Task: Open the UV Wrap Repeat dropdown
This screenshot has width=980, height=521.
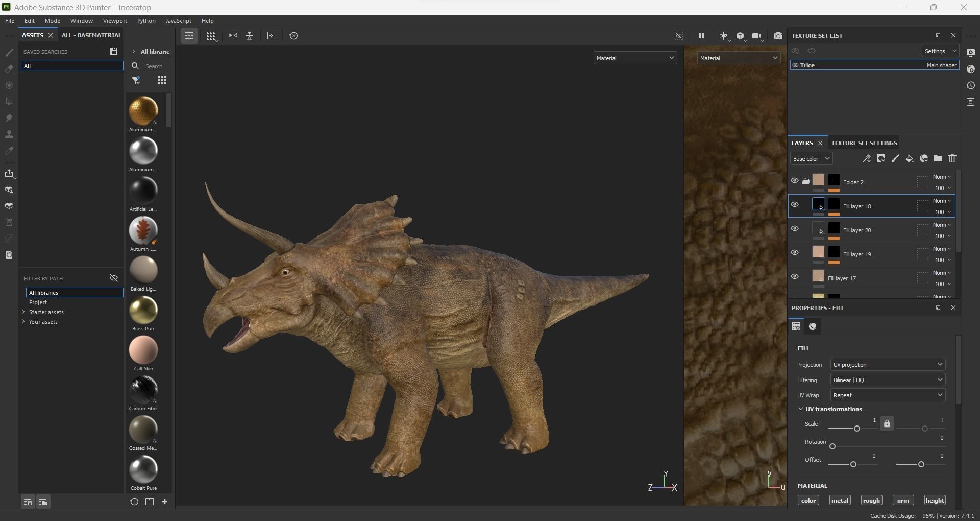Action: pyautogui.click(x=888, y=395)
